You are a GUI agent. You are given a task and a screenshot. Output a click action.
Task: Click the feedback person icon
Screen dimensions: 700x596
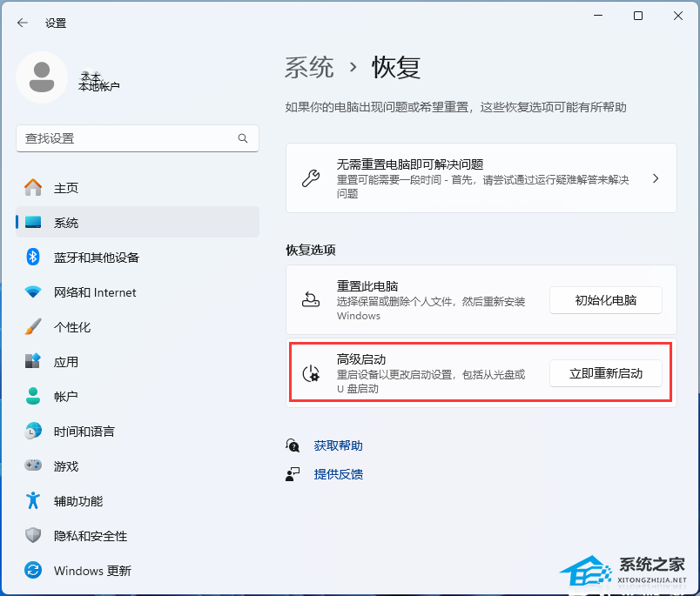click(293, 474)
